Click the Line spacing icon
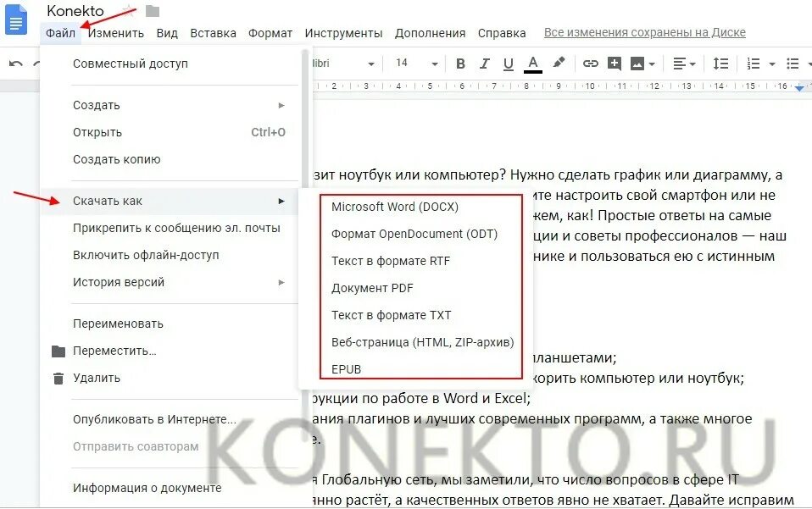The width and height of the screenshot is (812, 509). (x=720, y=64)
